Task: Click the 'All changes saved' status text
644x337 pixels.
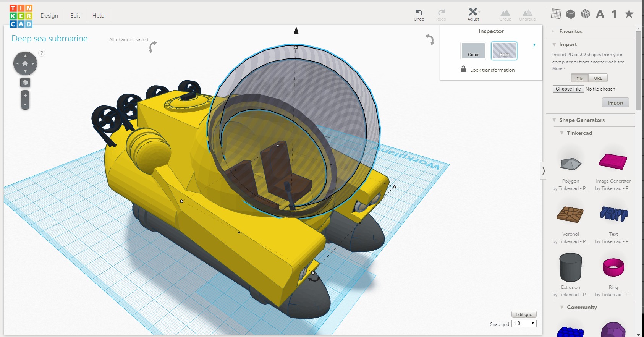Action: click(129, 39)
